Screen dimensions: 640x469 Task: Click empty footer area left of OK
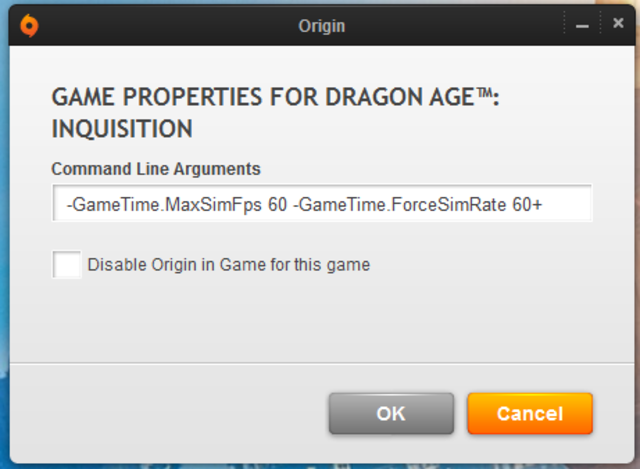pos(180,413)
